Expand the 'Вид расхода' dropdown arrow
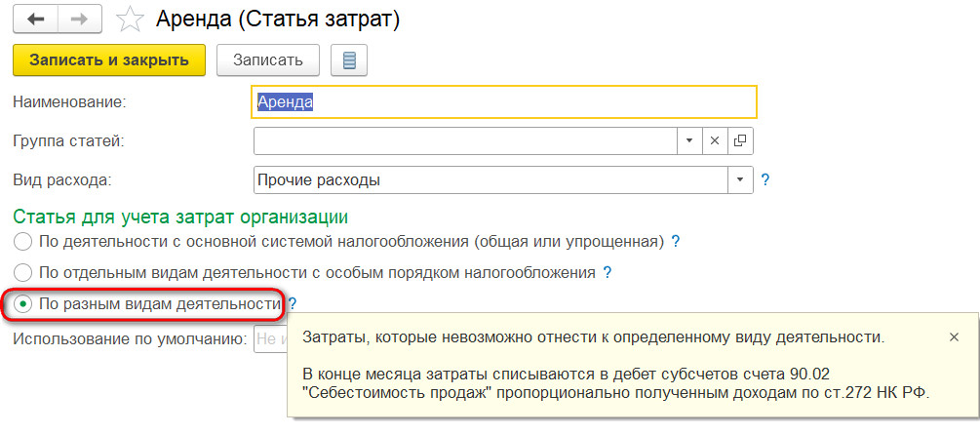Image resolution: width=980 pixels, height=435 pixels. (741, 180)
